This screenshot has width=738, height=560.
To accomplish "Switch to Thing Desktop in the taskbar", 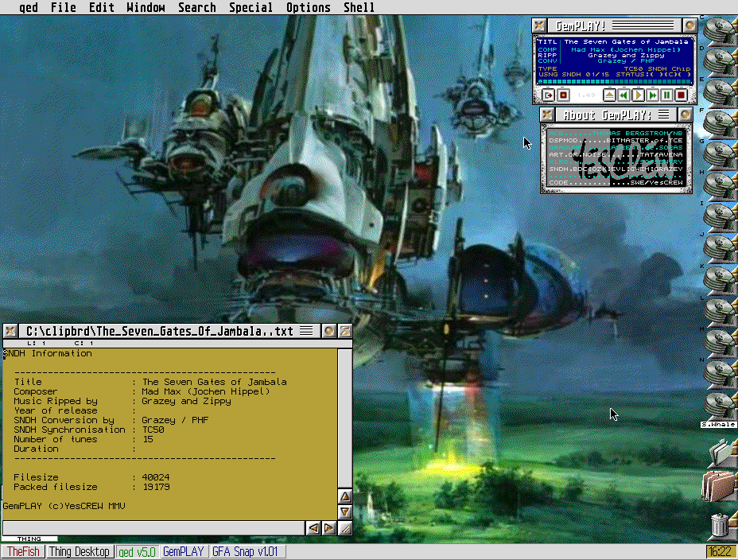I will 80,551.
